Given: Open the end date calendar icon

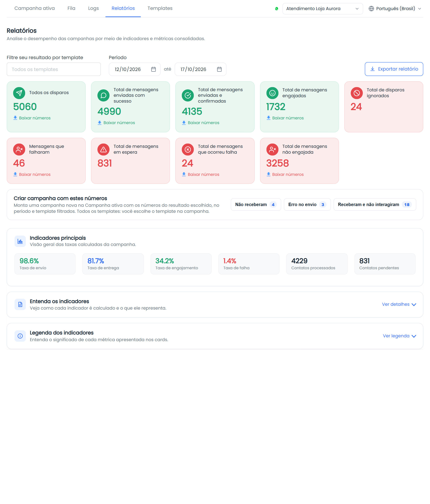Looking at the screenshot, I should coord(219,69).
